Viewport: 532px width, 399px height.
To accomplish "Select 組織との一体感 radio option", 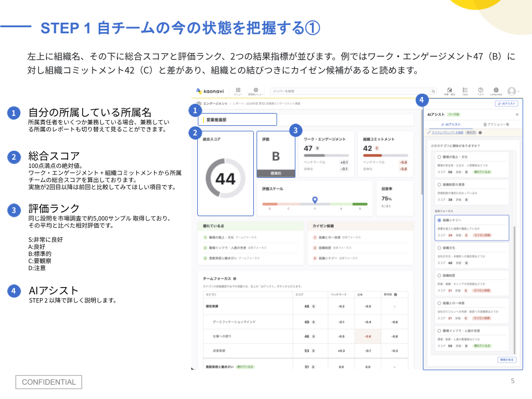I will (439, 303).
